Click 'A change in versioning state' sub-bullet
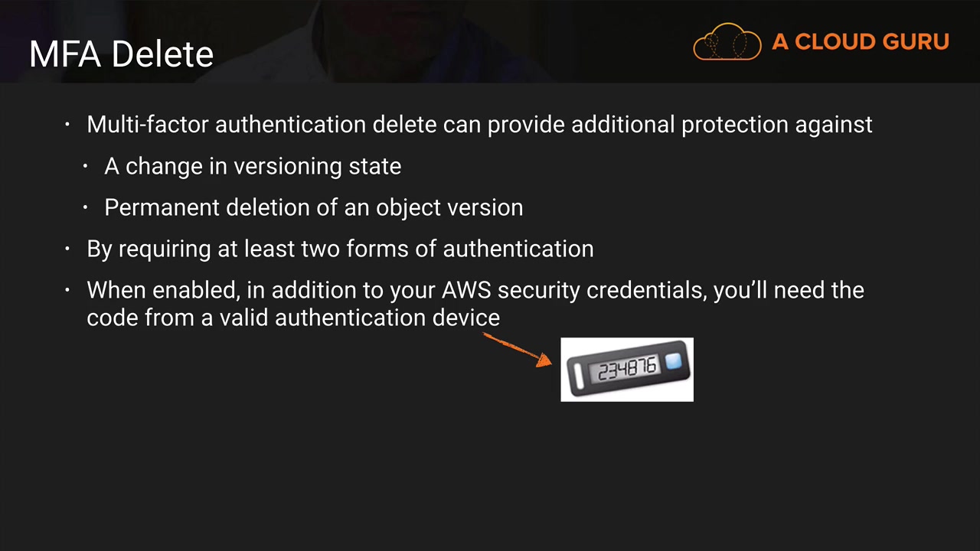980x551 pixels. 253,166
